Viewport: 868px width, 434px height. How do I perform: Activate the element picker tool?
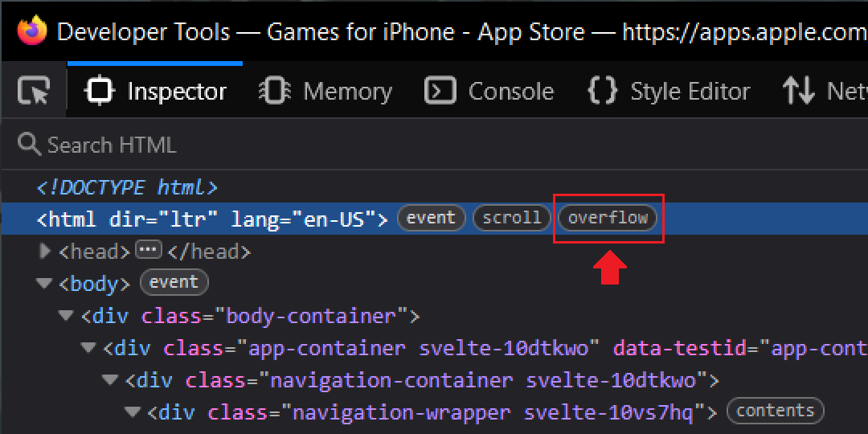point(34,91)
